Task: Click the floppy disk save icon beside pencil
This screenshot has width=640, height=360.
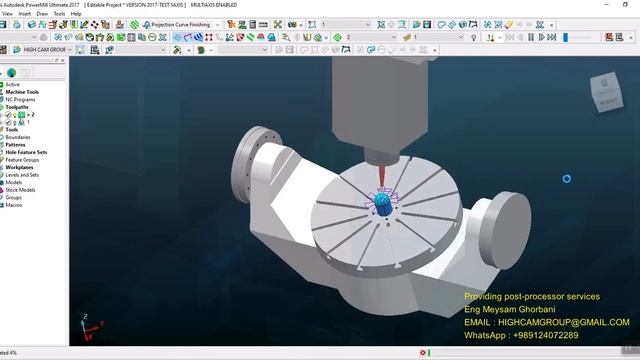Action: click(x=427, y=25)
